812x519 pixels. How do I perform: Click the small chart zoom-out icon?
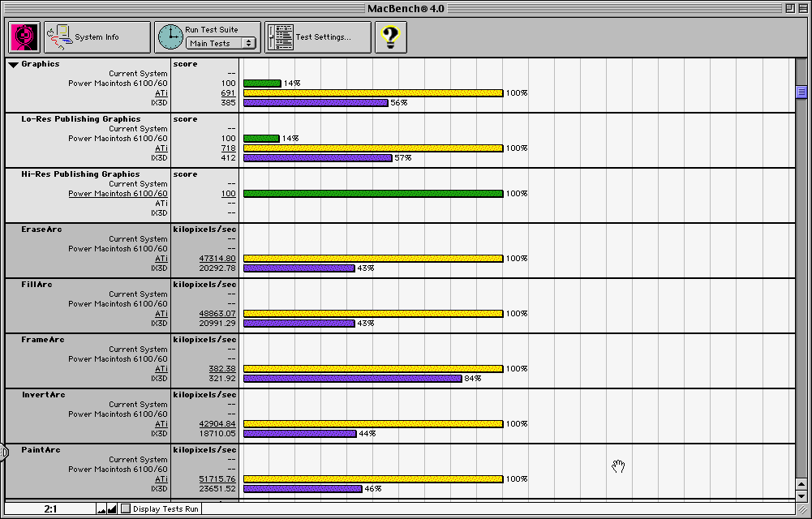[x=101, y=509]
